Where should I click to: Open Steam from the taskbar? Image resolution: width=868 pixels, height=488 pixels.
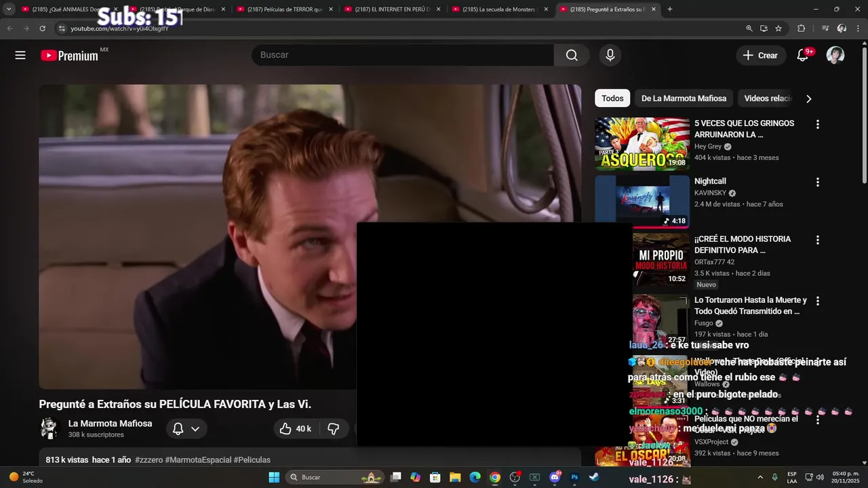tap(594, 477)
